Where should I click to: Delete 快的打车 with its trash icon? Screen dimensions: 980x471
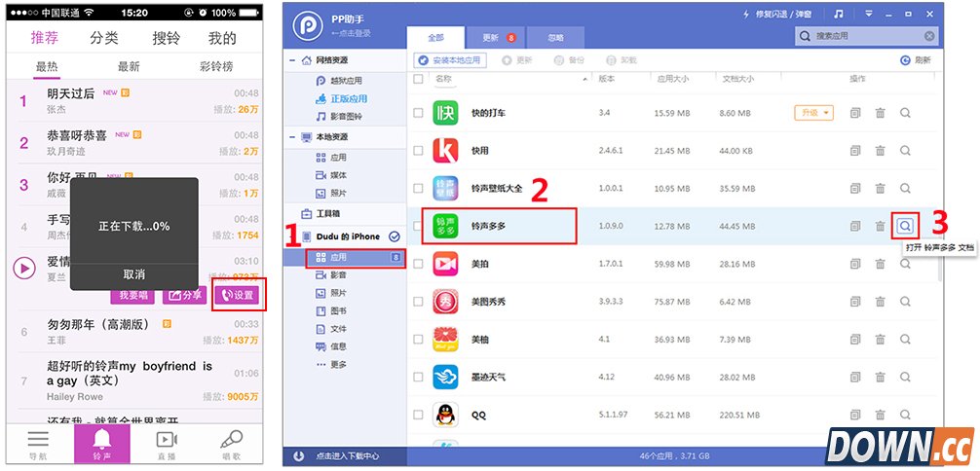[880, 113]
